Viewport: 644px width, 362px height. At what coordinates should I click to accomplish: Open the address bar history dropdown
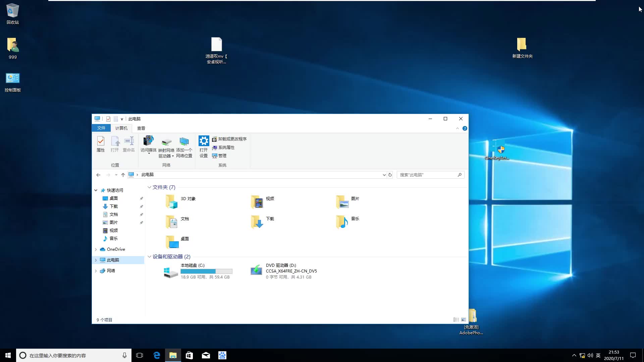pyautogui.click(x=384, y=175)
